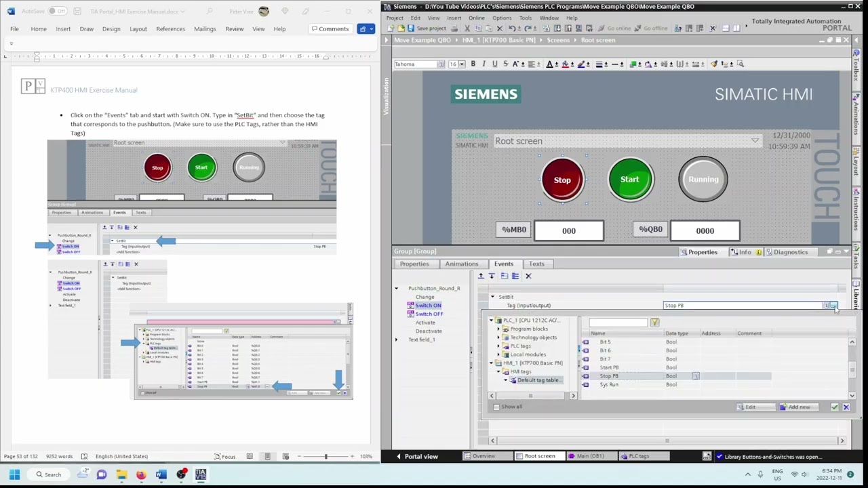Open Word icon on the taskbar

click(161, 474)
